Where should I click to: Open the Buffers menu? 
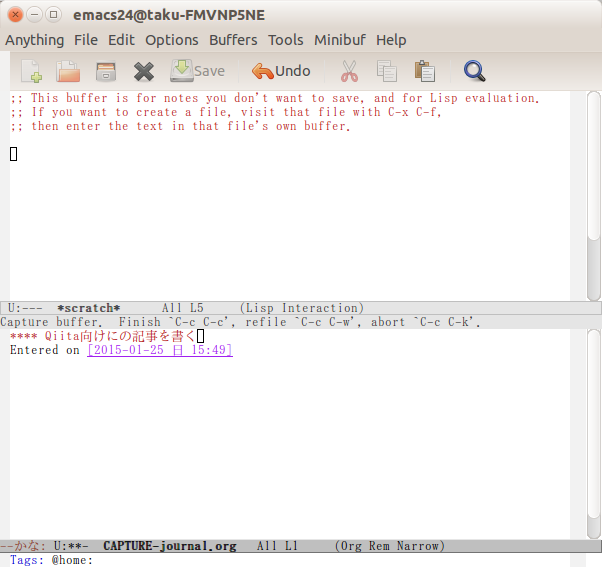click(x=233, y=40)
